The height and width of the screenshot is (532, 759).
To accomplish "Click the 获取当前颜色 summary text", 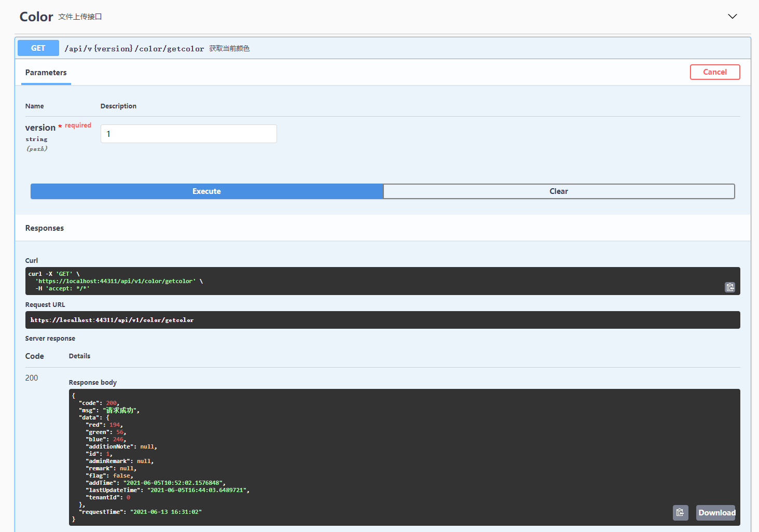I will (229, 48).
